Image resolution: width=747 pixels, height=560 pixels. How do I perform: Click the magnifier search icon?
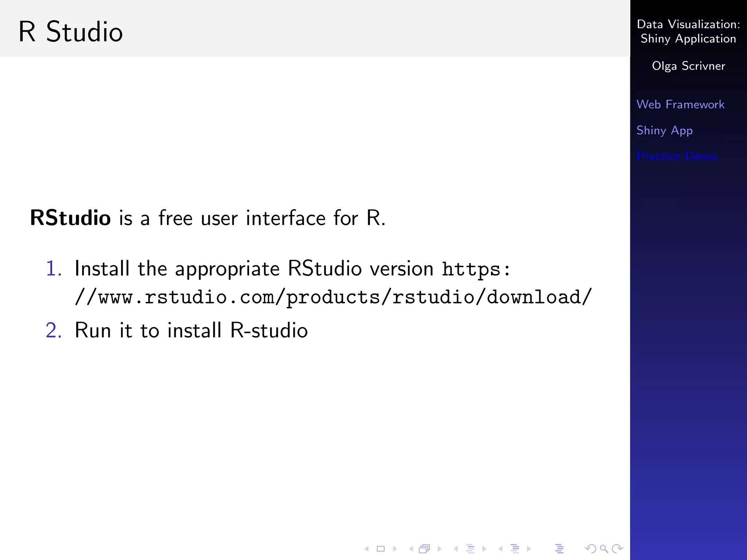click(604, 549)
